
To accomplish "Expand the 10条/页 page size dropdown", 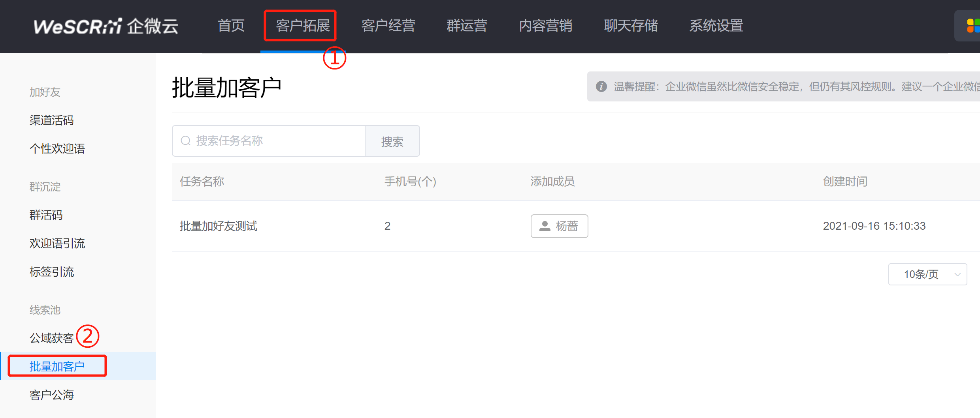I will pos(927,274).
